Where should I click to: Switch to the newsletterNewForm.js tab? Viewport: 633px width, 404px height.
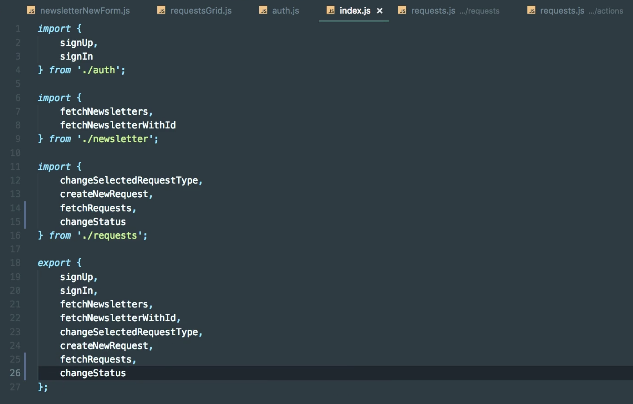click(x=78, y=11)
